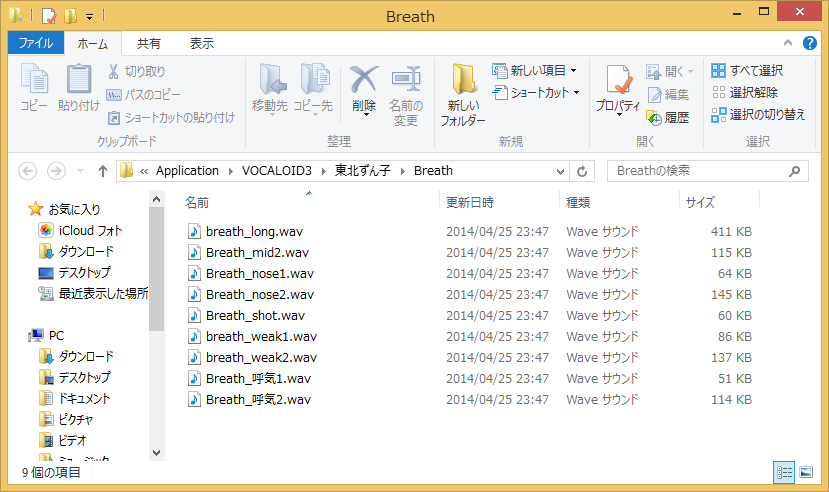Screen dimensions: 829x492
Task: Expand hidden breadcrumb path chevron «
Action: click(144, 171)
